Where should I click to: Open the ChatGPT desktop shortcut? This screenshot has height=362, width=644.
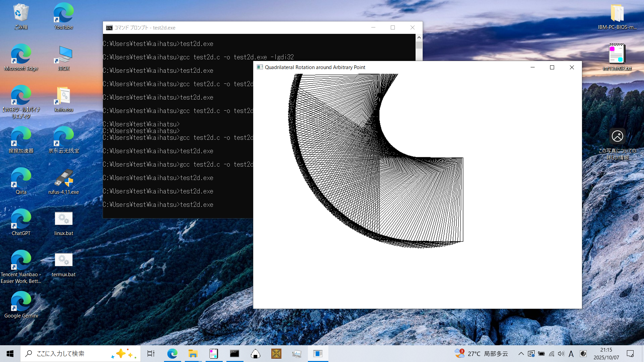[21, 222]
